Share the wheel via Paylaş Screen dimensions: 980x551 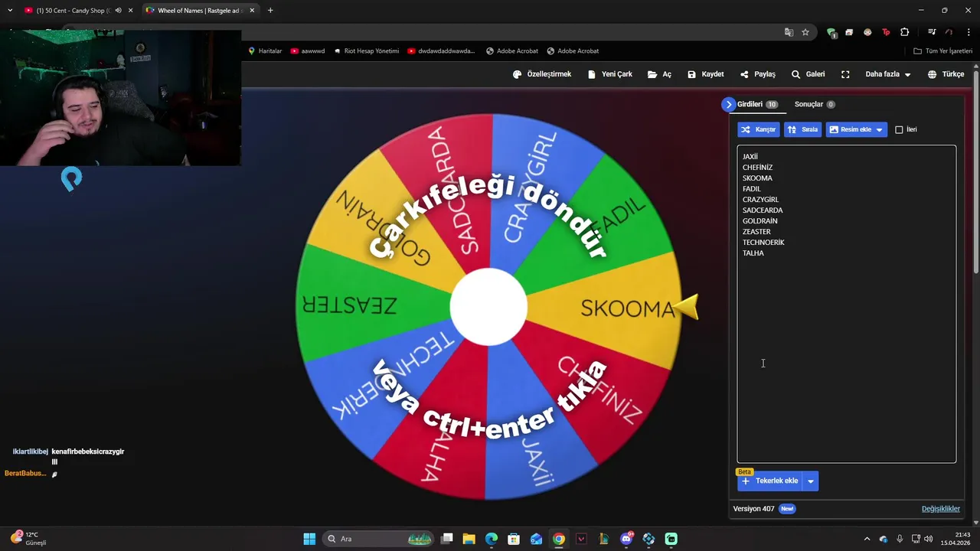tap(757, 74)
